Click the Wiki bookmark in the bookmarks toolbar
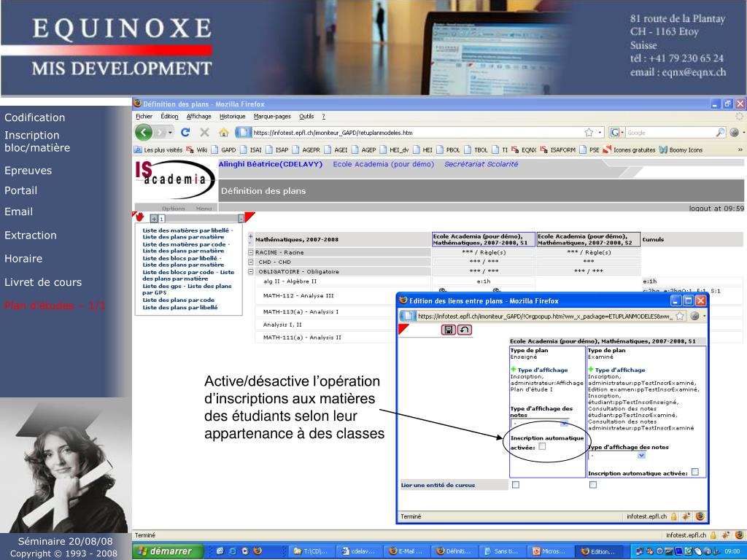Screen dimensions: 747x560 click(198, 149)
